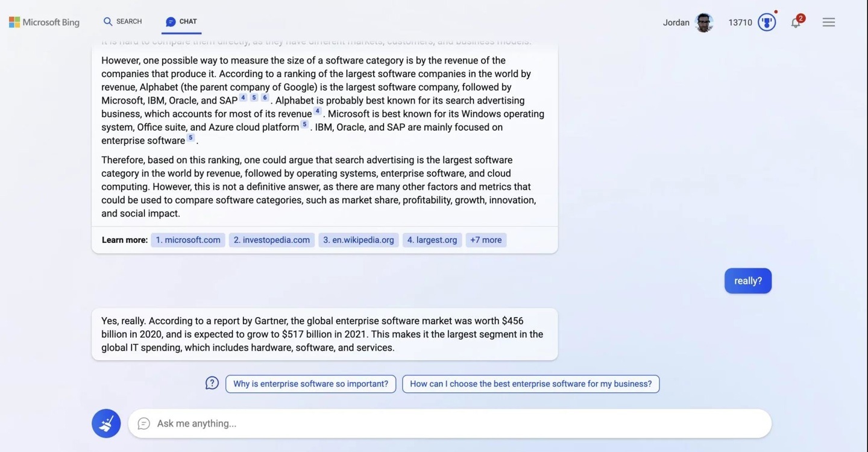Open the 3. en.wikipedia.org source link
The width and height of the screenshot is (868, 452).
tap(359, 240)
